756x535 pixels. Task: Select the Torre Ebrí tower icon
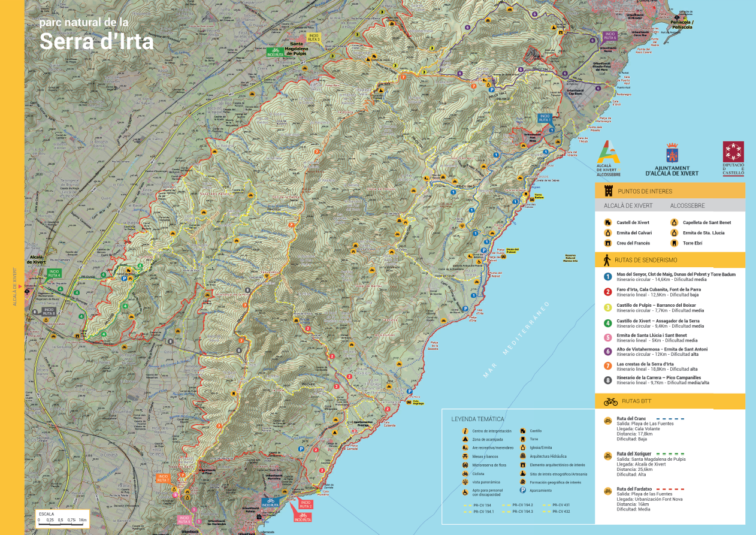click(x=674, y=243)
